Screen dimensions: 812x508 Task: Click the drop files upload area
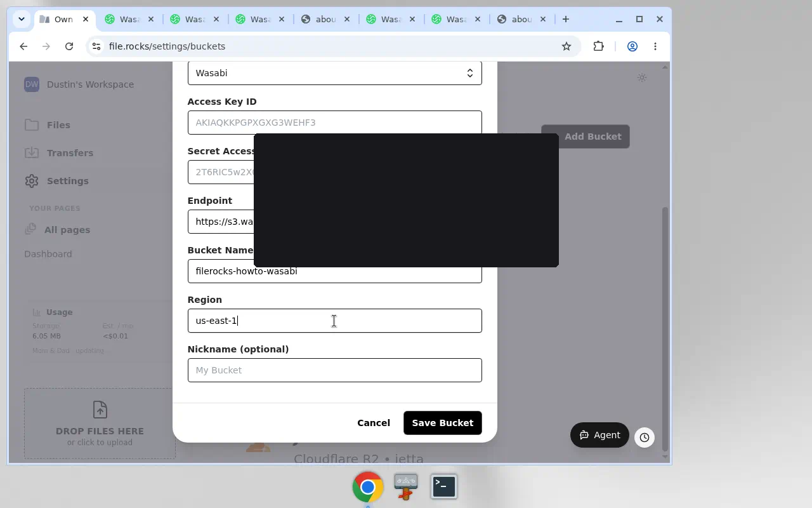tap(100, 424)
